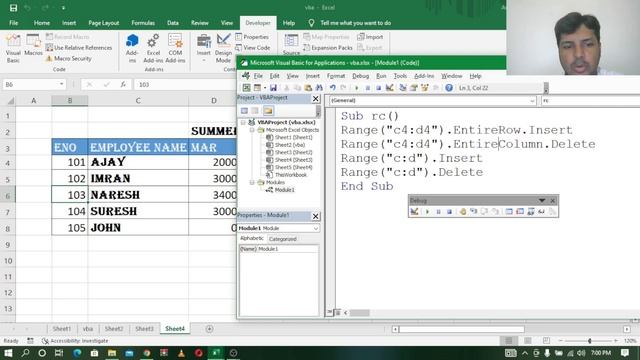Collapse the Modules folder node
The width and height of the screenshot is (640, 360).
point(252,182)
